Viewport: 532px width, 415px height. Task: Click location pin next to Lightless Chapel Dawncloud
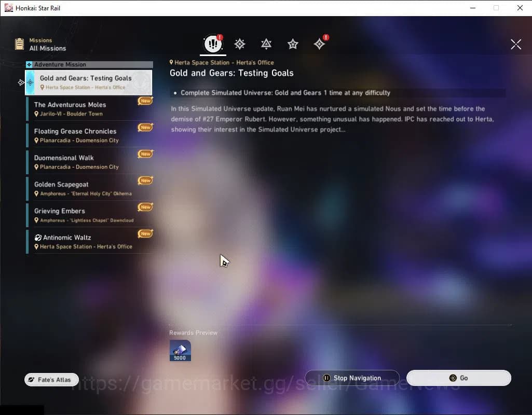click(36, 220)
